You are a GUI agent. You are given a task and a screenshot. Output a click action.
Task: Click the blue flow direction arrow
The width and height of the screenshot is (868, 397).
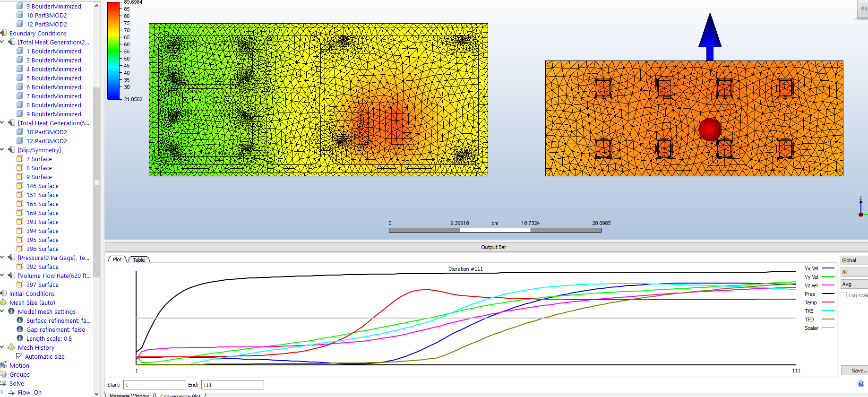710,36
